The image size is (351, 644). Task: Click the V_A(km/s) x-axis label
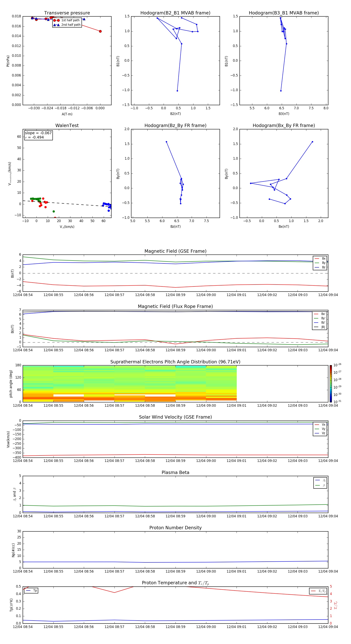(67, 227)
